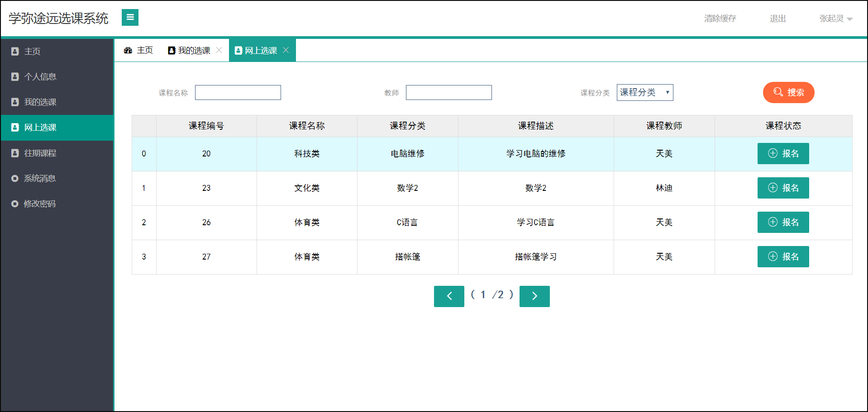Select the 主页 icon in the sidebar
The image size is (868, 412).
[x=15, y=51]
